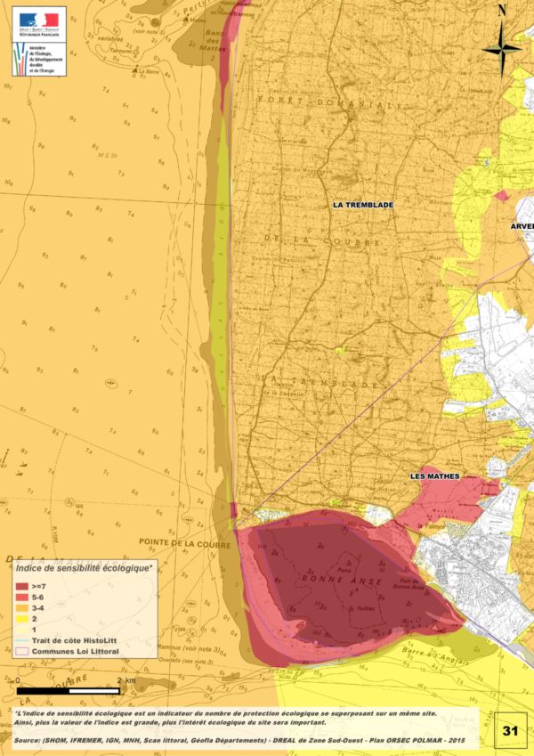
Task: Click the République Française logo
Action: point(39,25)
